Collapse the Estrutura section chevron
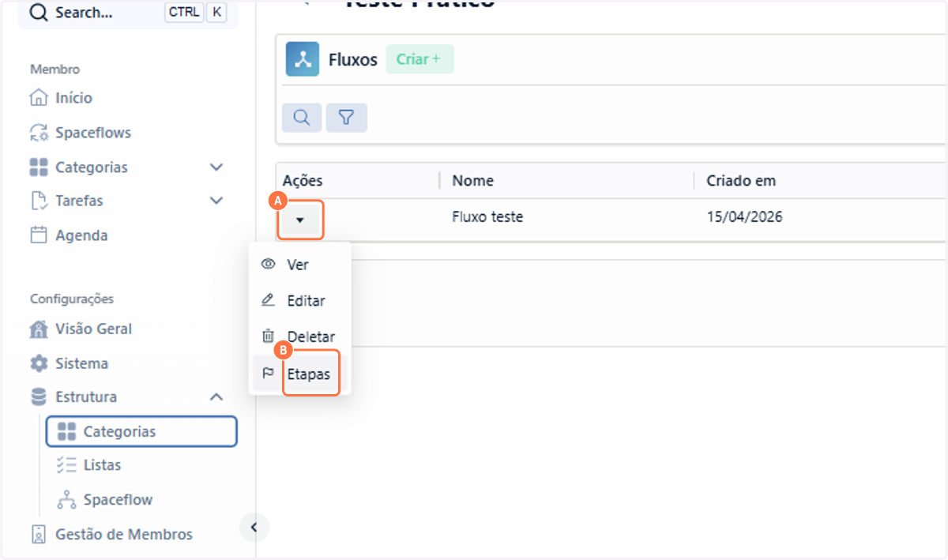The height and width of the screenshot is (560, 948). 216,397
